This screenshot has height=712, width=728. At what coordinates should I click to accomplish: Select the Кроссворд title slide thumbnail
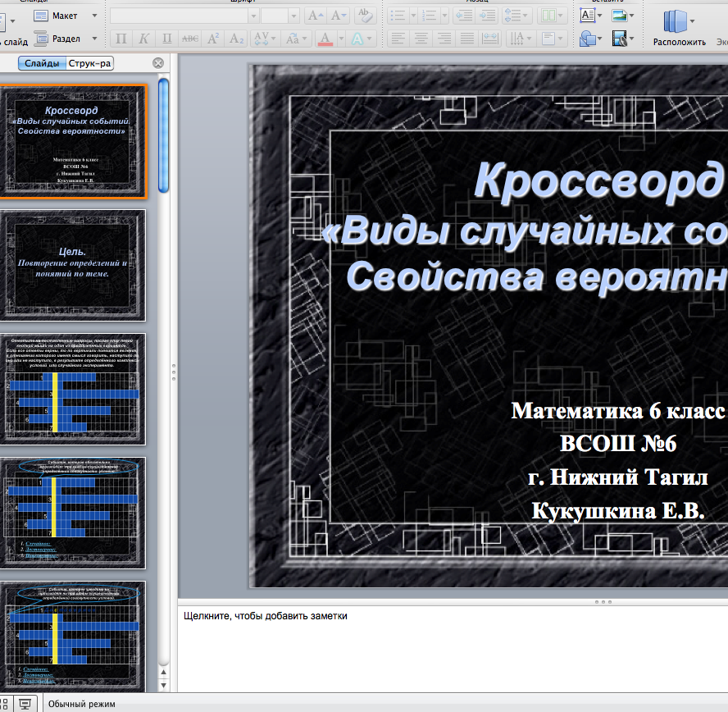tap(72, 142)
